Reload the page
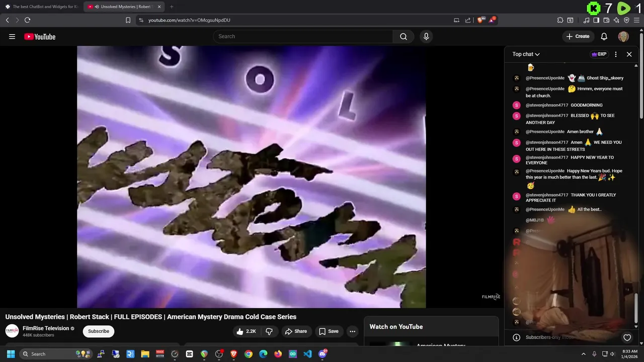 [x=27, y=20]
